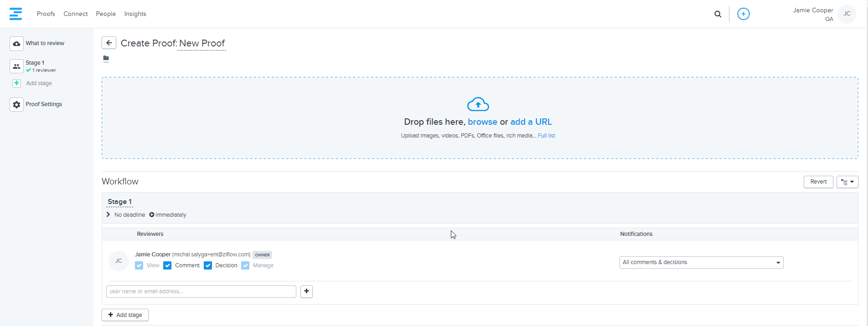Click the What to review cloud icon
Viewport: 868px width, 326px height.
(16, 44)
